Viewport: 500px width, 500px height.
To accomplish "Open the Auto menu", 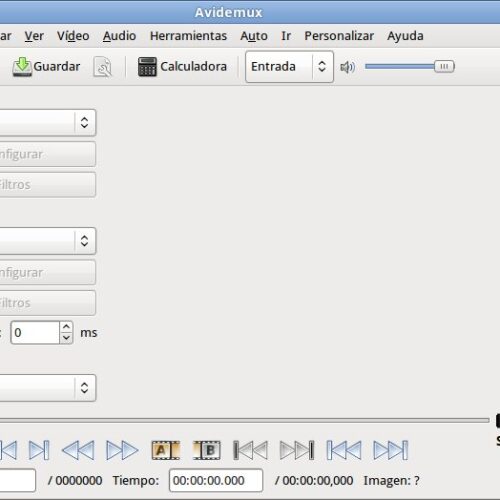I will 254,36.
